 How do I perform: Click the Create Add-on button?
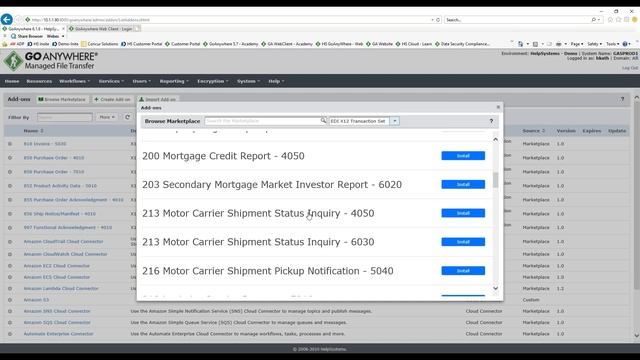[x=112, y=99]
